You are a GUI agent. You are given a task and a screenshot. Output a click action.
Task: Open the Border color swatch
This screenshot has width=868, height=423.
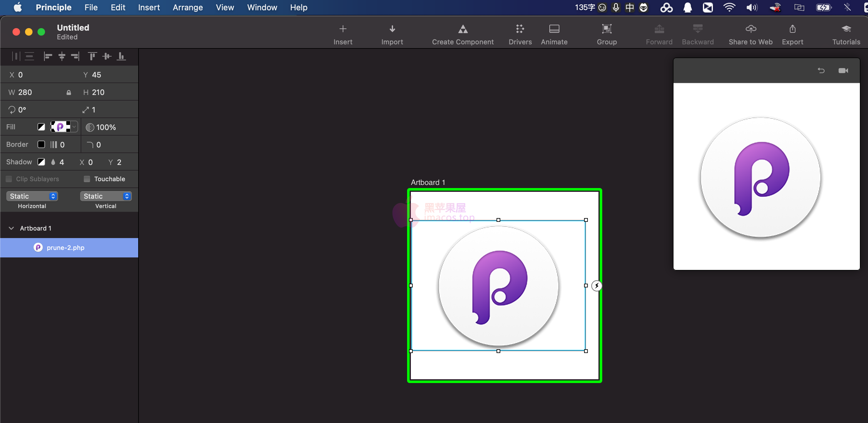click(x=41, y=144)
